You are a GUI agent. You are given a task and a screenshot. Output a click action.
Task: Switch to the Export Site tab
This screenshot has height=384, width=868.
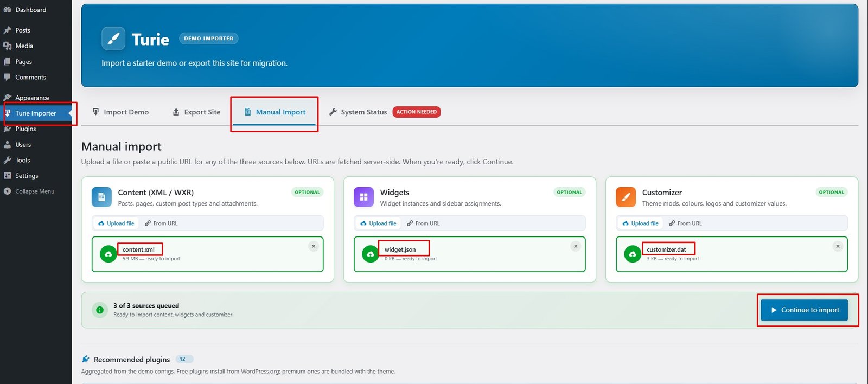point(196,112)
